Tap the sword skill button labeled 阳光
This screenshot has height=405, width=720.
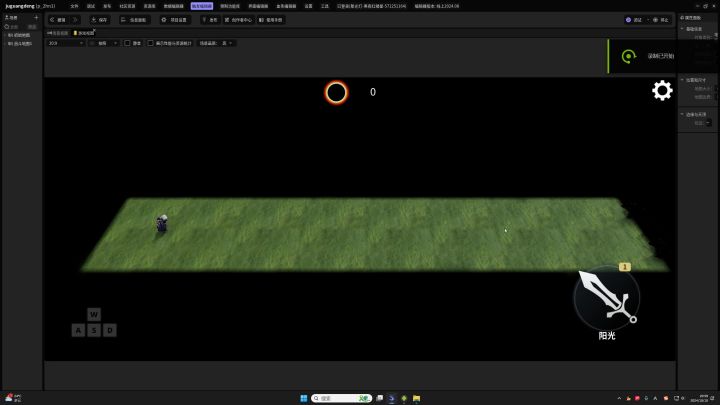tap(607, 298)
